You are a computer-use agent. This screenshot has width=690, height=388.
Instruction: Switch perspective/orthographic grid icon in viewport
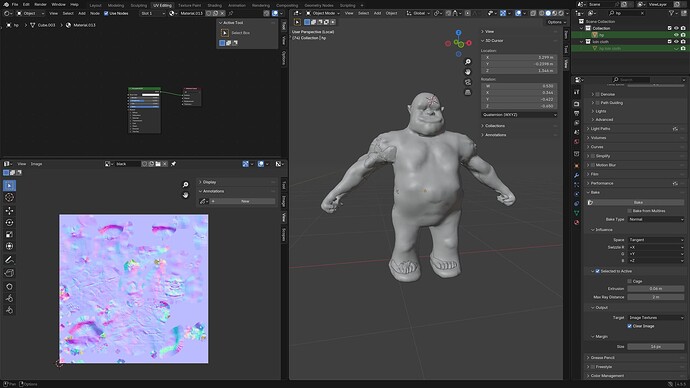coord(468,92)
